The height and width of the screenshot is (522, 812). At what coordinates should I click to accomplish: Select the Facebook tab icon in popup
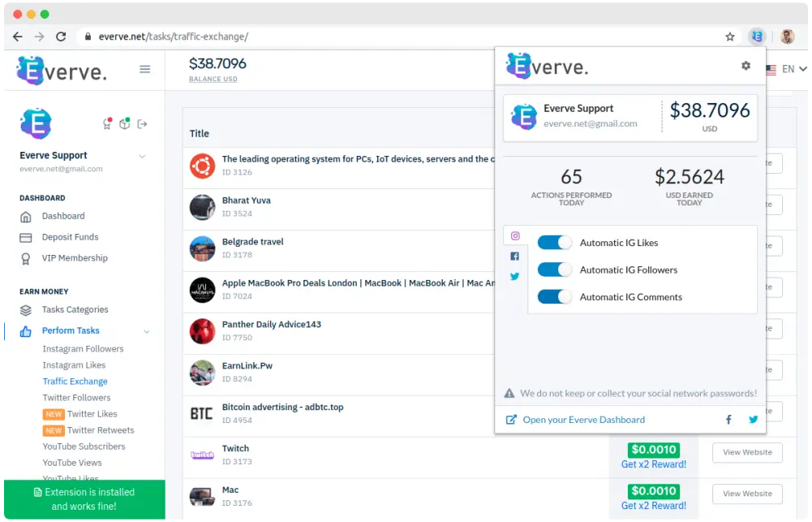click(515, 256)
